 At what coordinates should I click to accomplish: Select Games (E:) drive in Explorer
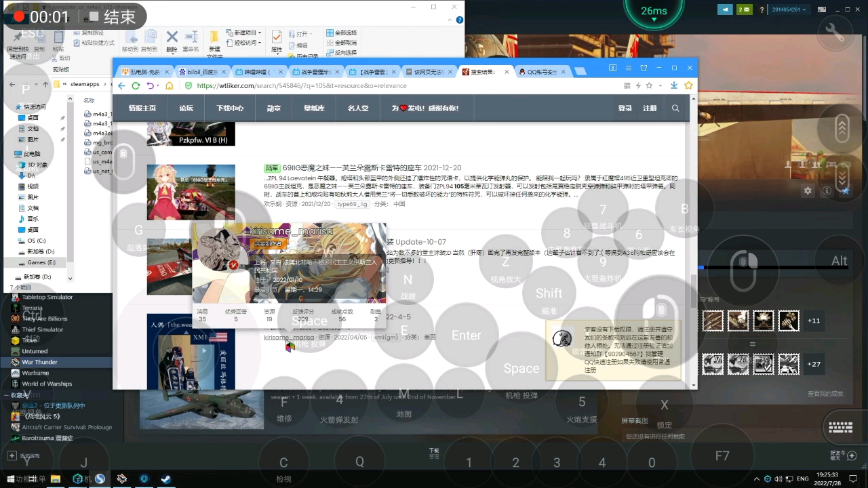(35, 262)
